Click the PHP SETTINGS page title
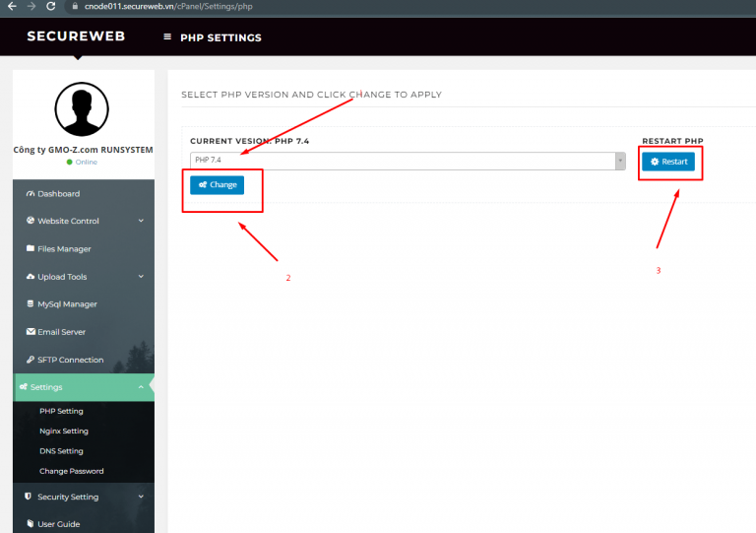The height and width of the screenshot is (533, 756). pyautogui.click(x=220, y=37)
